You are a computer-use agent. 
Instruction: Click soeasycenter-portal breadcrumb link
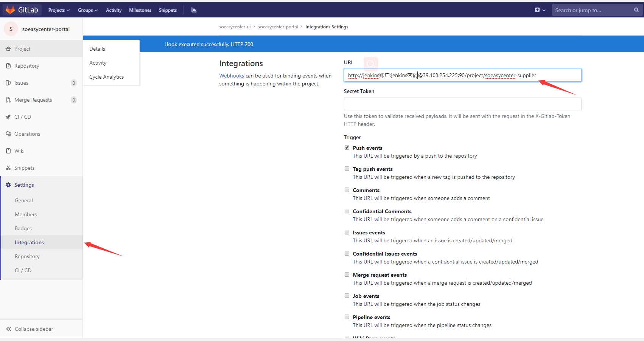click(278, 27)
